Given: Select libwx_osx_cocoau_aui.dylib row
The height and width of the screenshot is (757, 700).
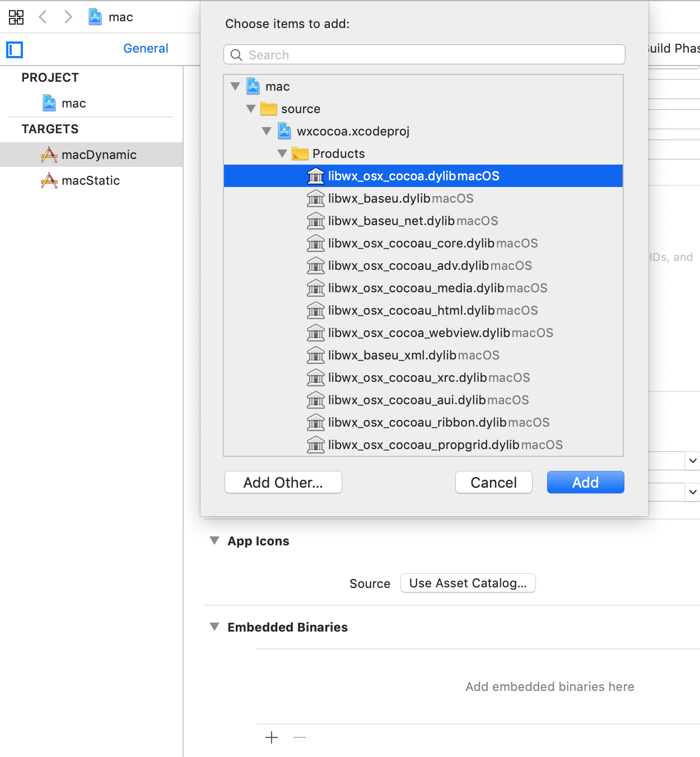Looking at the screenshot, I should coord(423,400).
